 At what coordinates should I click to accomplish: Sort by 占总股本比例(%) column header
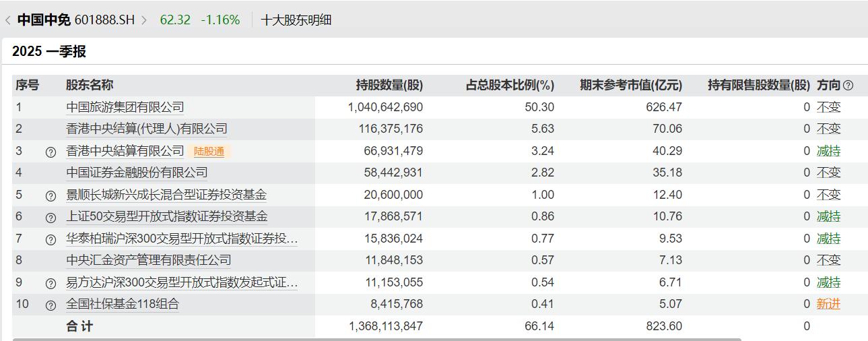[510, 85]
